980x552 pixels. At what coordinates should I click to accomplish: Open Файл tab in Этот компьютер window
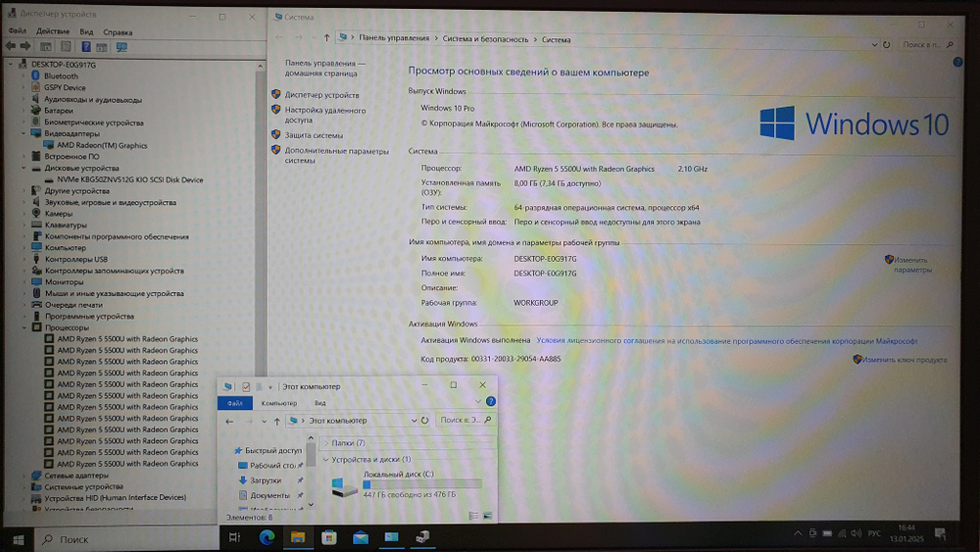[235, 403]
